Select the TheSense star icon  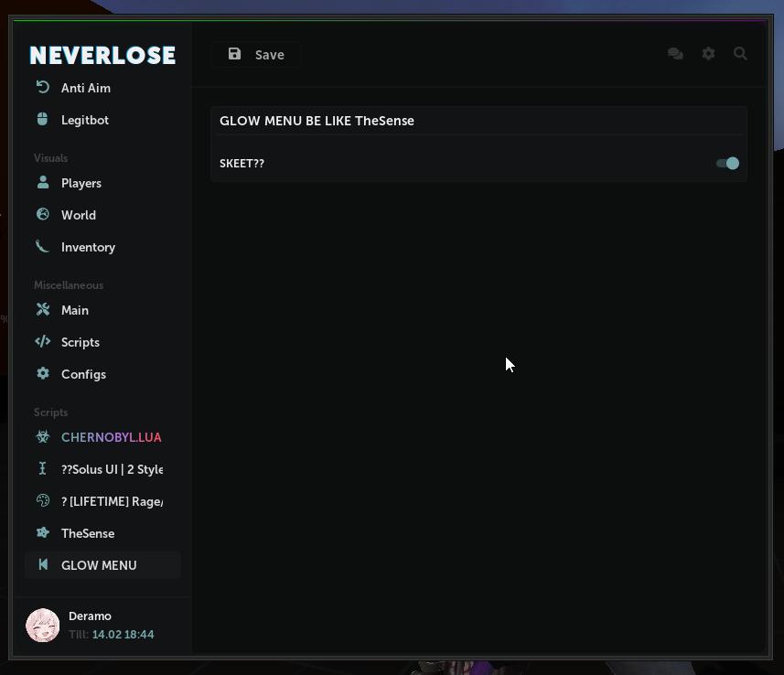coord(42,532)
